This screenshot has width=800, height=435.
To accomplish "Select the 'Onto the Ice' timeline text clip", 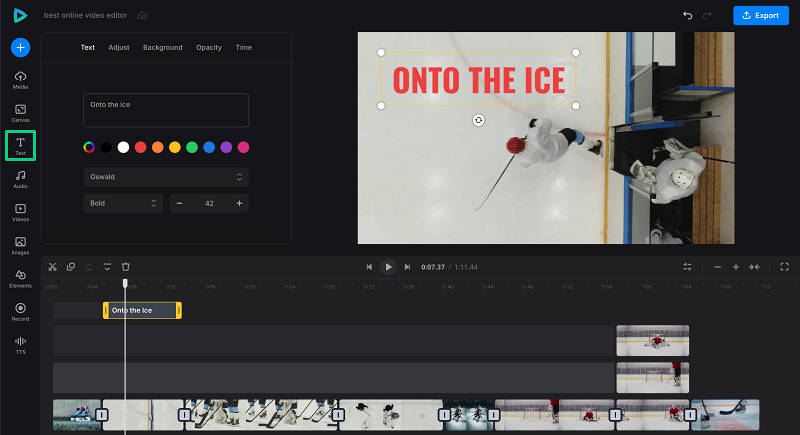I will pyautogui.click(x=142, y=310).
